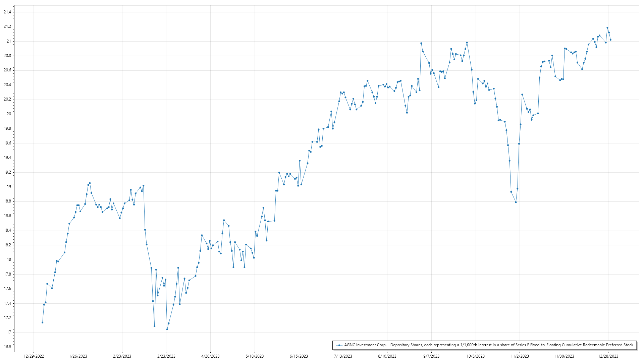
Task: Click the legend's blue line marker icon
Action: (339, 345)
